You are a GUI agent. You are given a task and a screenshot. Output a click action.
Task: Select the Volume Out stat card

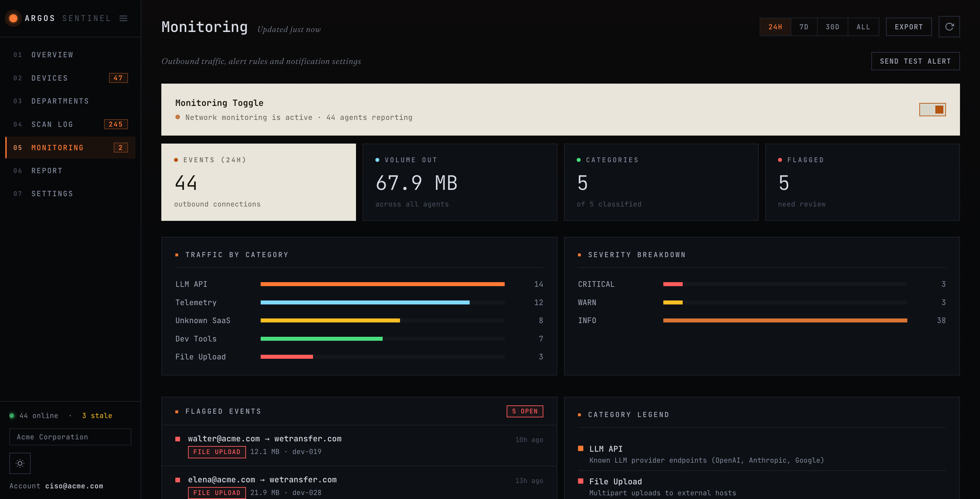pos(460,182)
